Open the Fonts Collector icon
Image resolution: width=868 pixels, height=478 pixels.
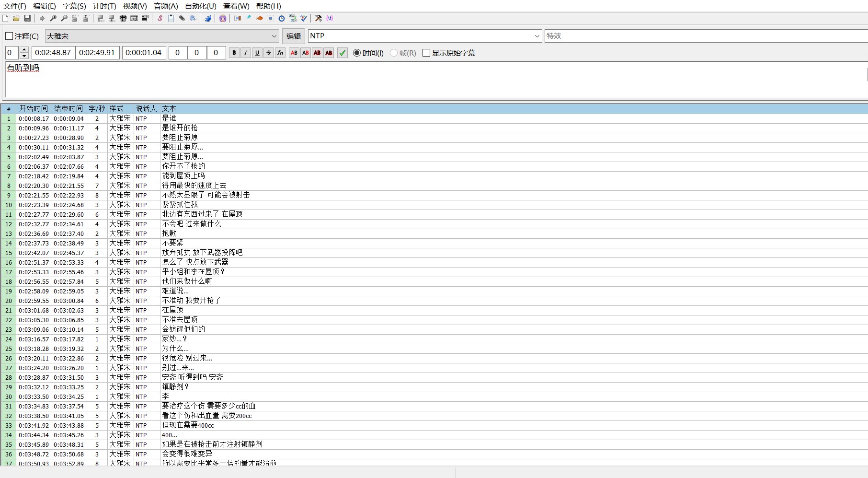pos(193,18)
